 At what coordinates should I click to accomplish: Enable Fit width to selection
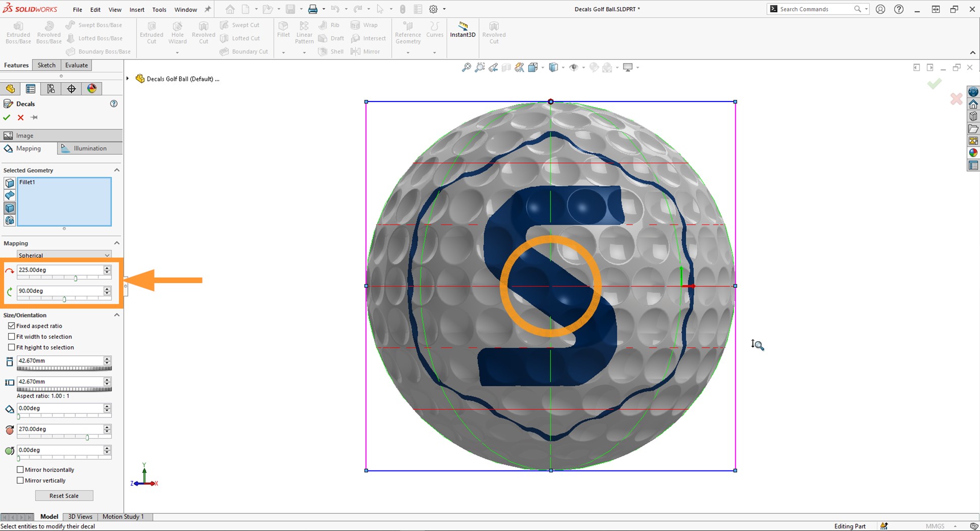point(12,336)
